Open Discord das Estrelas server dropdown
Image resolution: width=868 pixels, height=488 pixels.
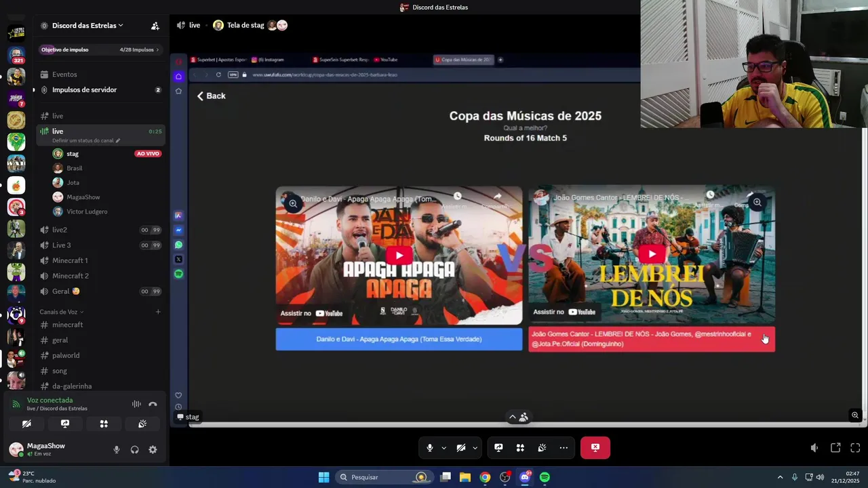pyautogui.click(x=87, y=26)
